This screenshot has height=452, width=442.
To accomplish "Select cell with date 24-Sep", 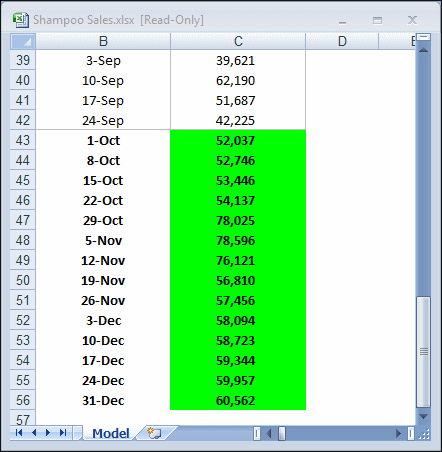I will click(103, 120).
